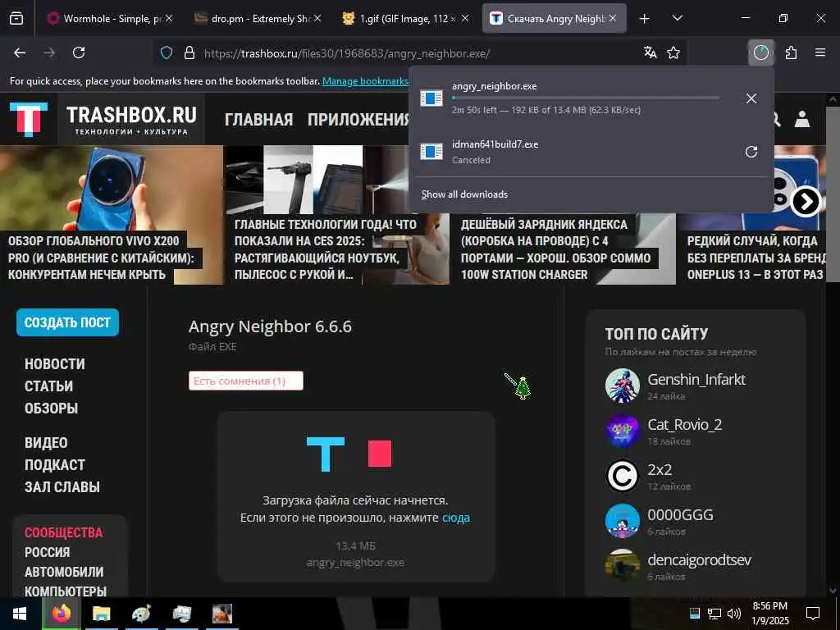Open ОБЗОРЫ in the sidebar
The height and width of the screenshot is (630, 840).
52,409
